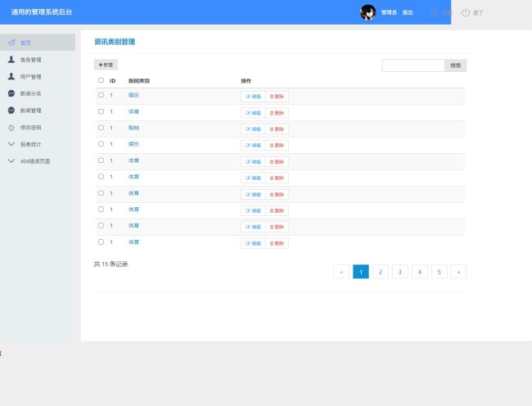Go to previous page with « button
Screen dimensions: 532x406
click(x=341, y=272)
